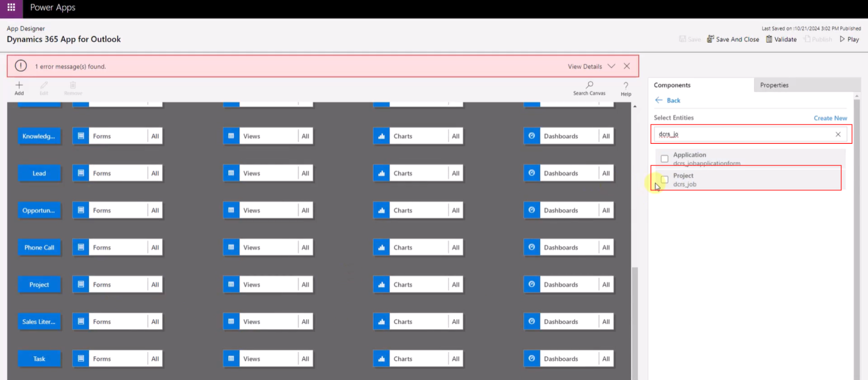Click the Task Forms icon
This screenshot has height=380, width=868.
tap(81, 359)
